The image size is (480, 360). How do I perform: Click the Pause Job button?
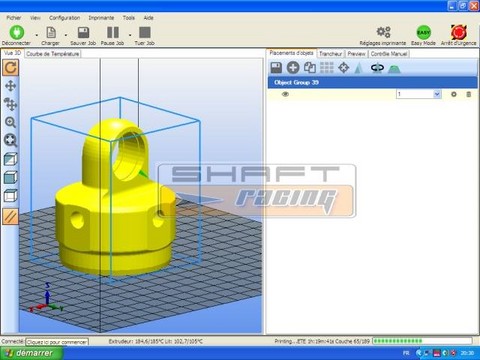pos(112,36)
